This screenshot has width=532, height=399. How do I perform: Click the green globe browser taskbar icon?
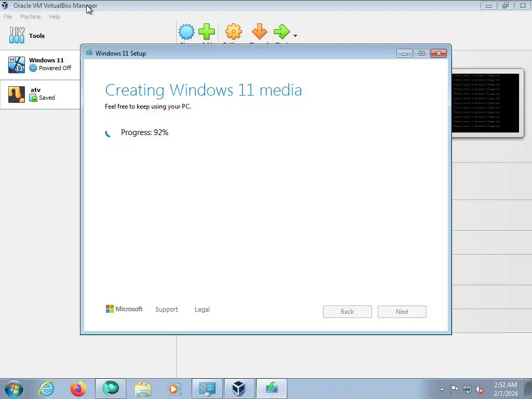[x=111, y=389]
